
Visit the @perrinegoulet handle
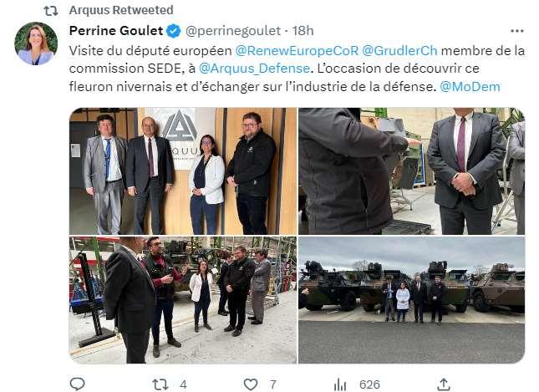[233, 31]
